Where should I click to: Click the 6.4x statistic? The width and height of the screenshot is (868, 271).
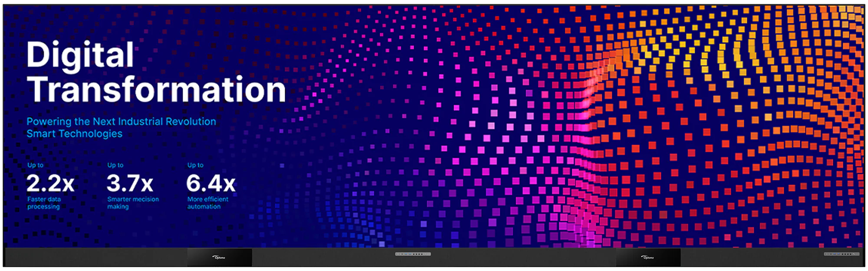tap(211, 183)
